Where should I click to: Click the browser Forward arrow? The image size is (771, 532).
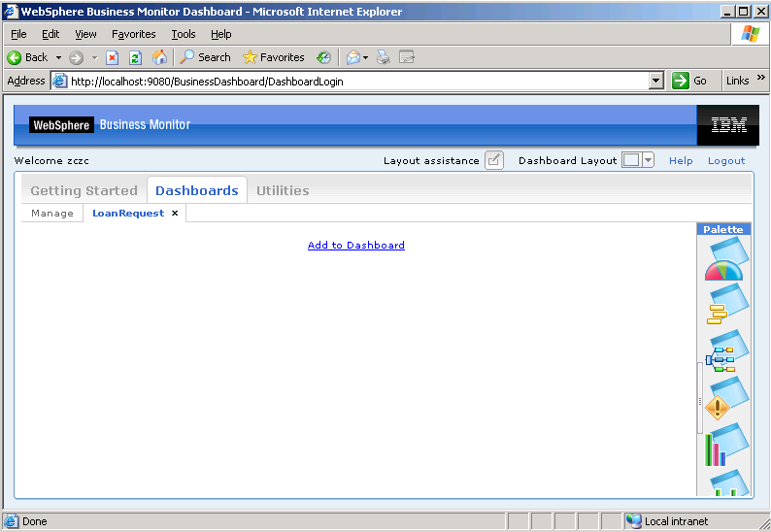tap(76, 57)
